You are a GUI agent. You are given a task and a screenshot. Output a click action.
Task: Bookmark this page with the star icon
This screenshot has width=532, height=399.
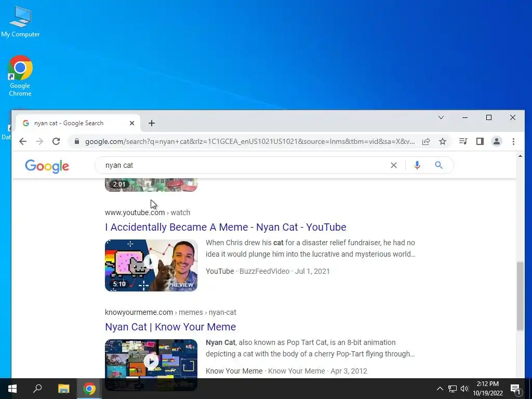443,141
